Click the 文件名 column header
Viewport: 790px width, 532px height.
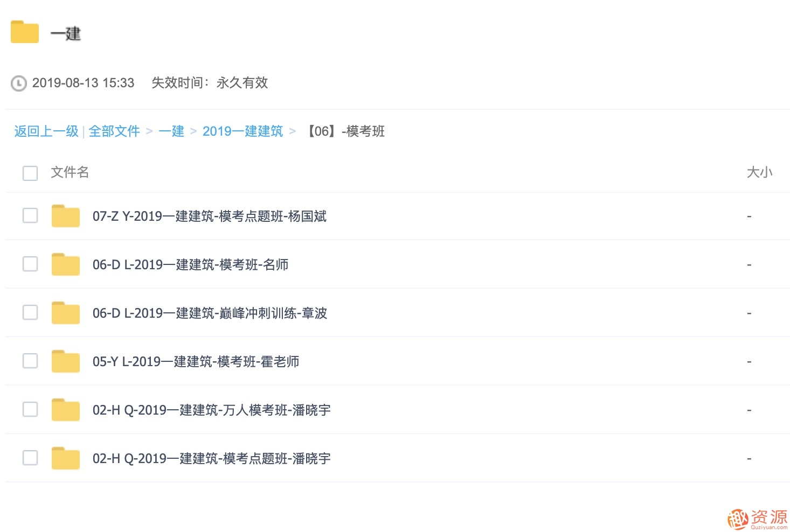click(70, 172)
